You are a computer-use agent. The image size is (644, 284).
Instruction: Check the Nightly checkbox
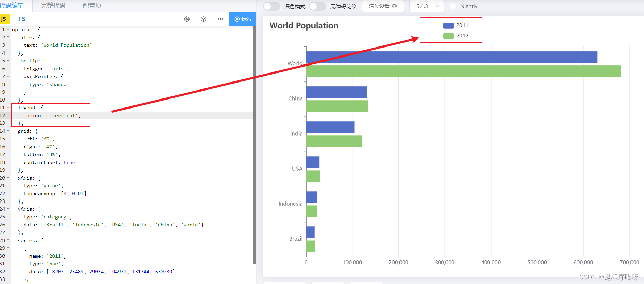click(453, 6)
